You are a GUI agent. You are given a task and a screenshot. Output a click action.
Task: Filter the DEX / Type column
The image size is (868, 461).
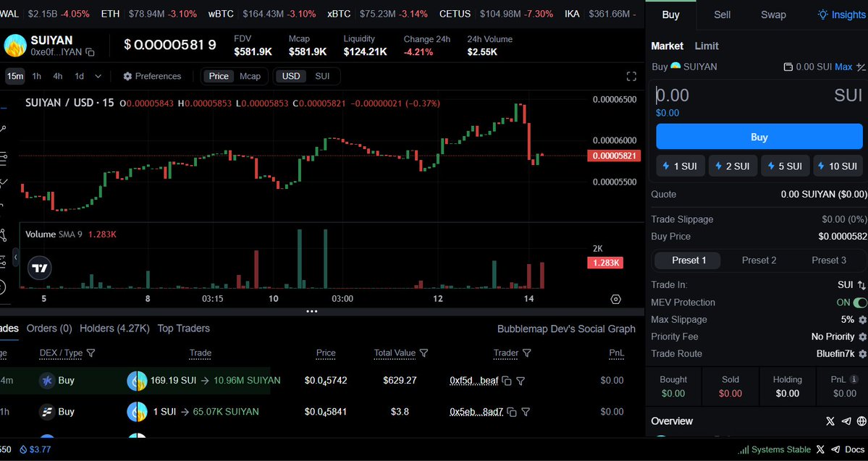[x=90, y=353]
